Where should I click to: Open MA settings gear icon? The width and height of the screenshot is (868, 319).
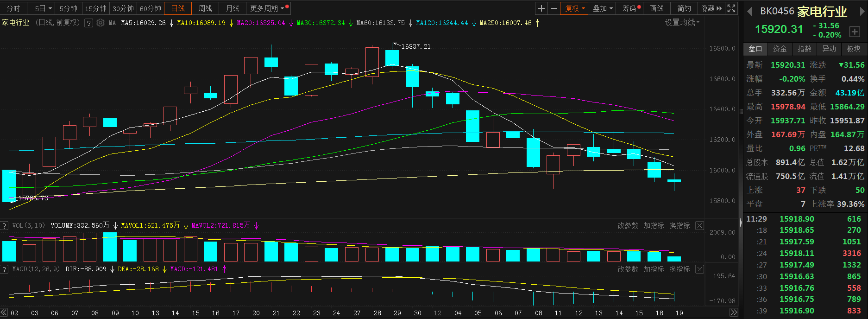coord(100,23)
